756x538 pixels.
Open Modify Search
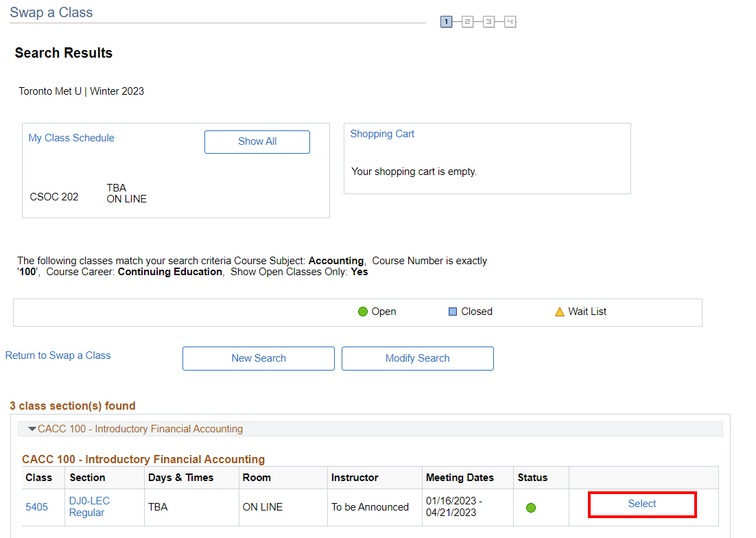tap(417, 358)
